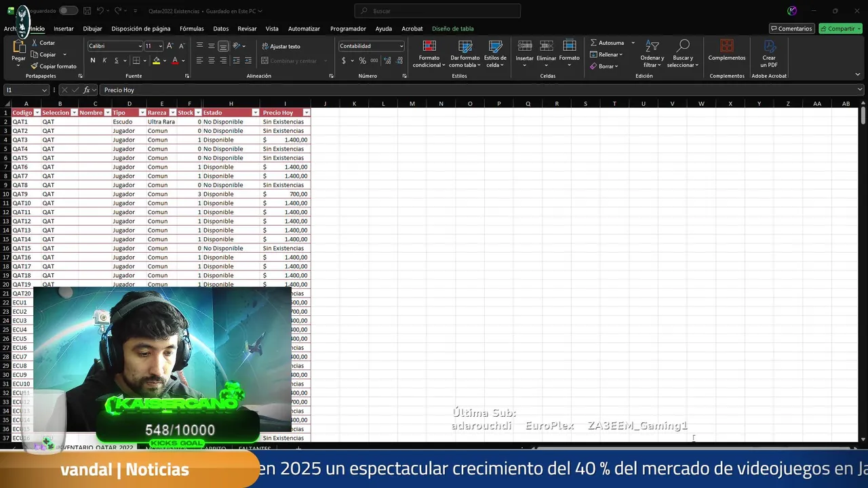Click Insertar cells button
The height and width of the screenshot is (488, 868).
tap(524, 54)
